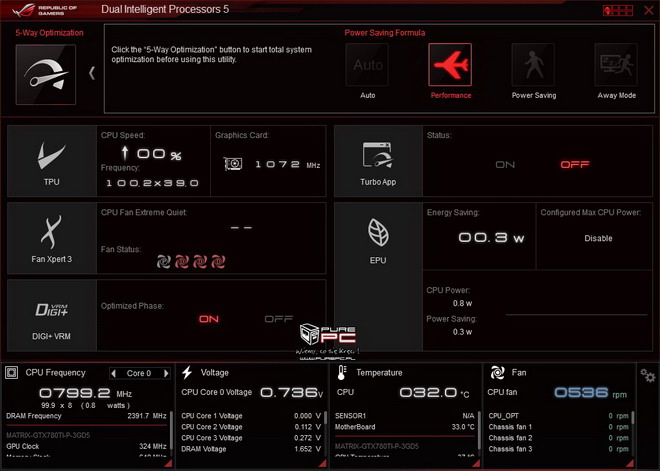Click the first gray fan status icon
The height and width of the screenshot is (471, 660).
coord(163,261)
